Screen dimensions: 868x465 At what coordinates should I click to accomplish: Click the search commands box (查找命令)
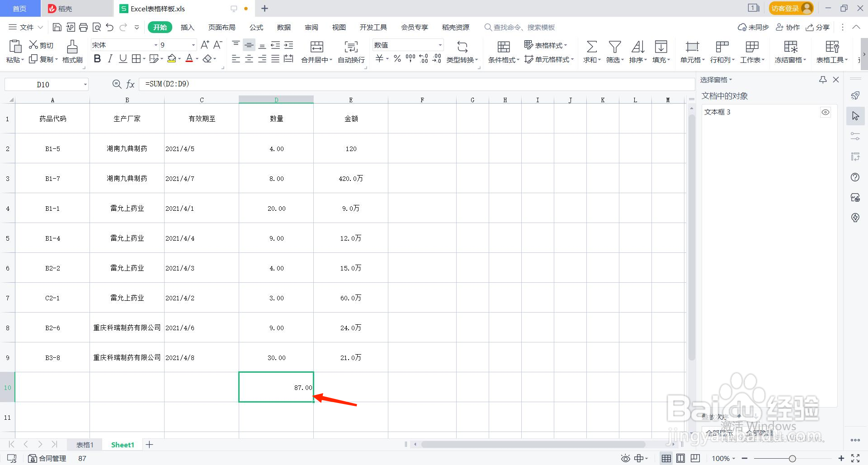[520, 27]
